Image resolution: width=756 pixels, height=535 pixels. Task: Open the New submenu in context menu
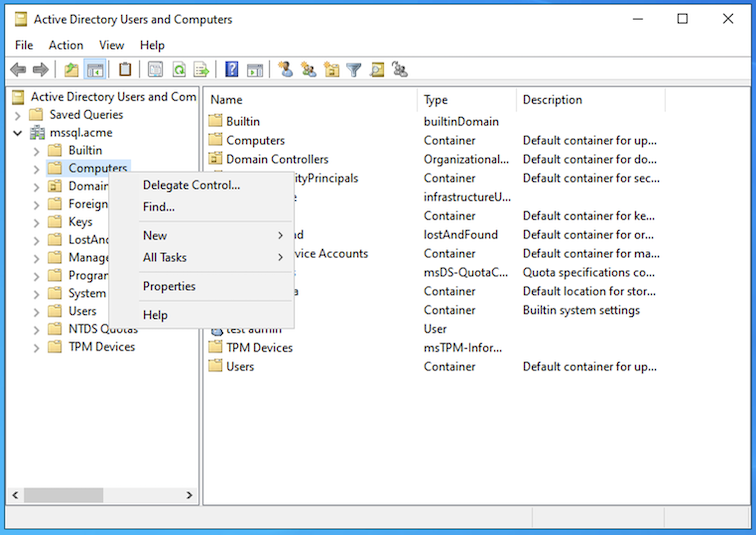click(202, 236)
